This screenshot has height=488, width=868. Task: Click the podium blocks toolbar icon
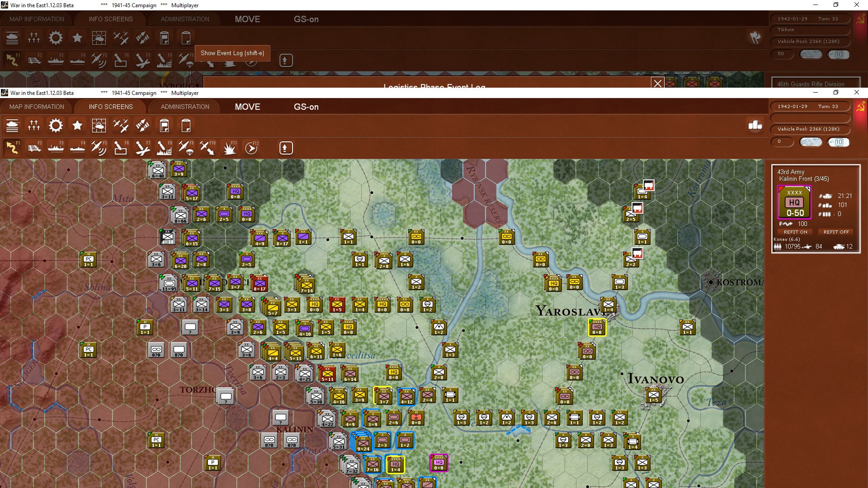pyautogui.click(x=755, y=125)
